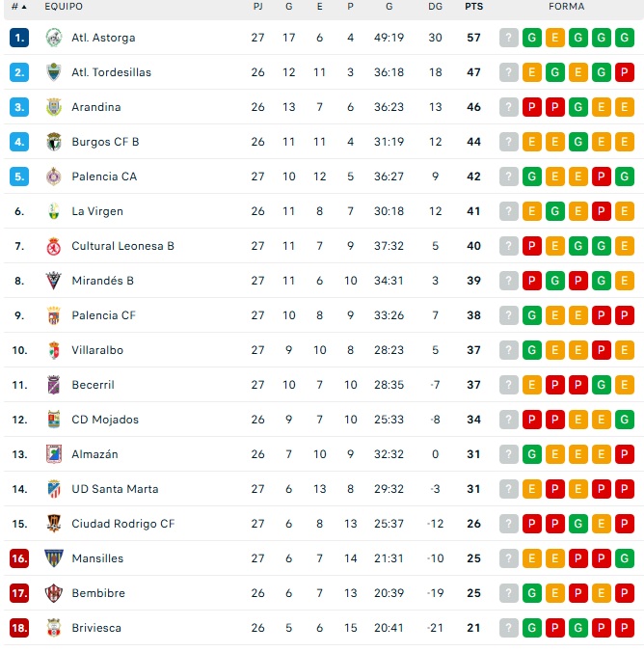Select the Ciudad Rodrigo CF crest
The height and width of the screenshot is (652, 644).
[x=53, y=524]
